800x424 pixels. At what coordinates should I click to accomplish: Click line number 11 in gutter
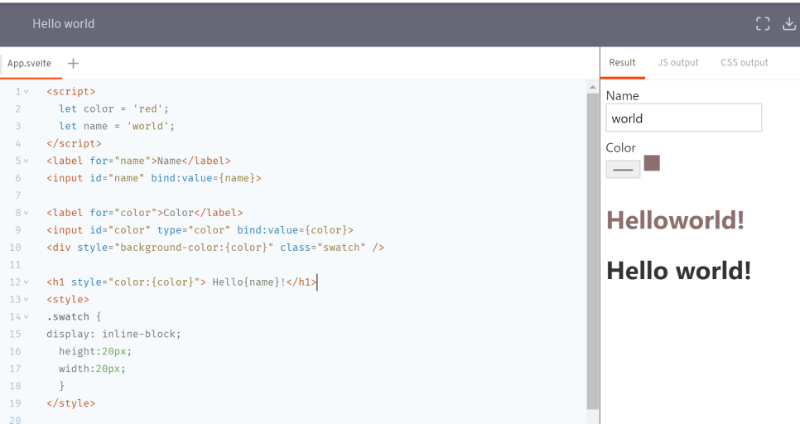pos(15,265)
